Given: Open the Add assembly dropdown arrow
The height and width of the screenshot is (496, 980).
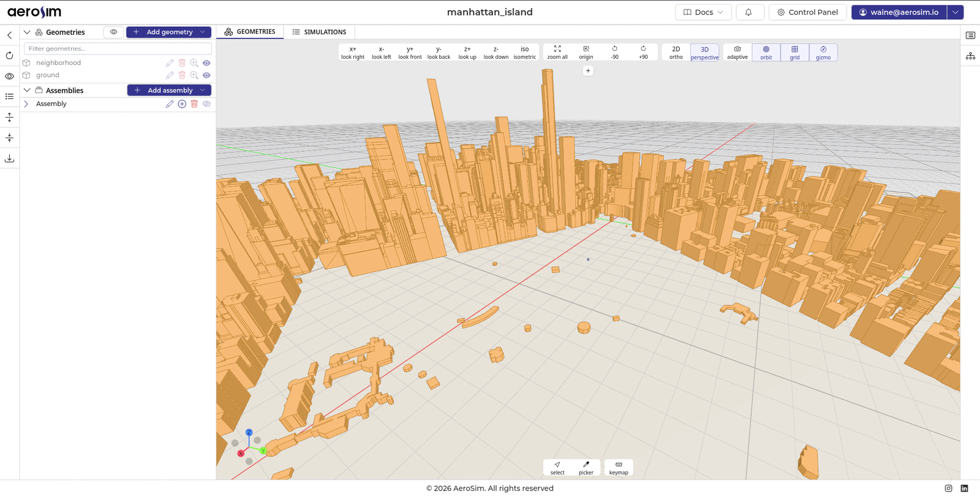Looking at the screenshot, I should point(203,90).
